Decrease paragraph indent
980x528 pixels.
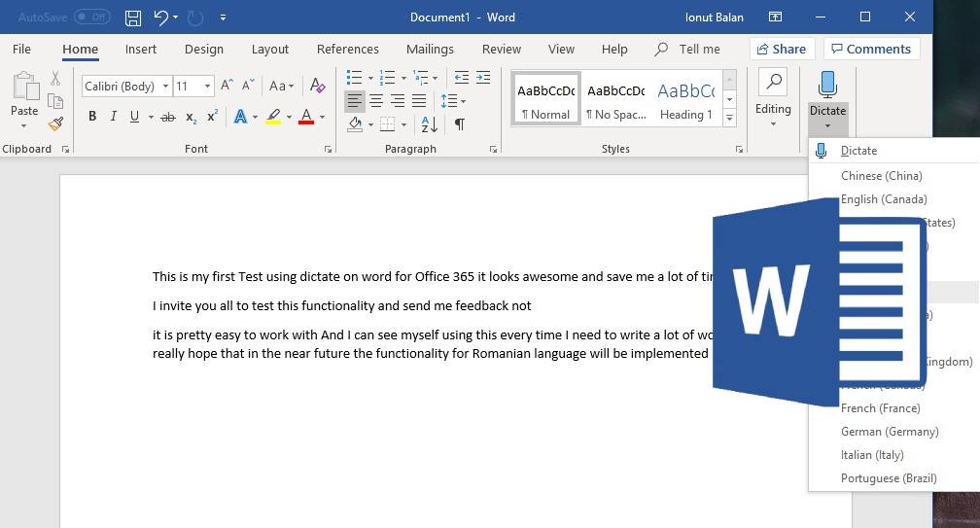point(461,78)
